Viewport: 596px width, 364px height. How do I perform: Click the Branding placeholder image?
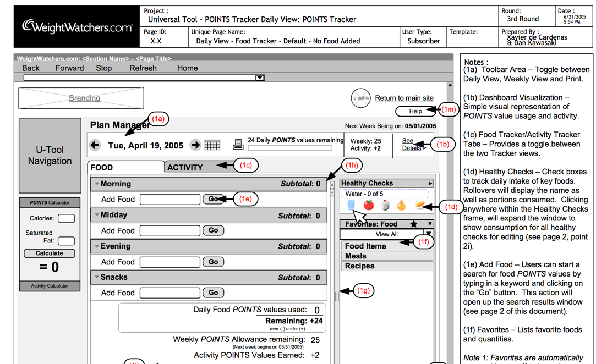81,98
